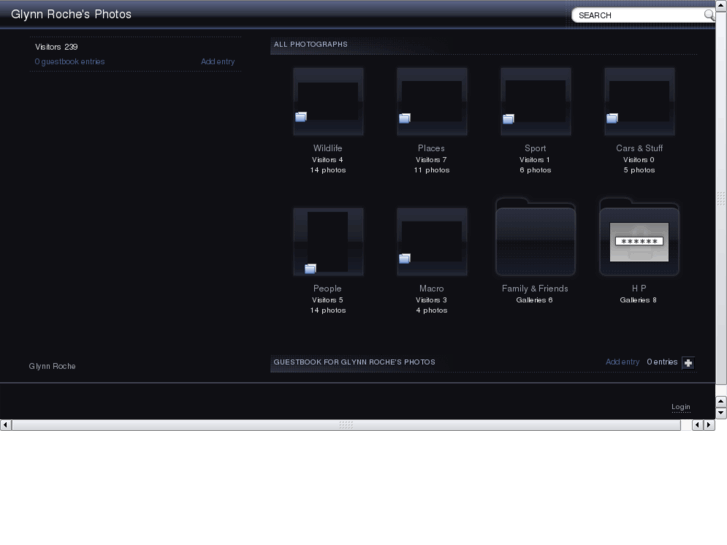The width and height of the screenshot is (727, 545).
Task: Click small album icon on Places thumbnail
Action: coord(405,118)
